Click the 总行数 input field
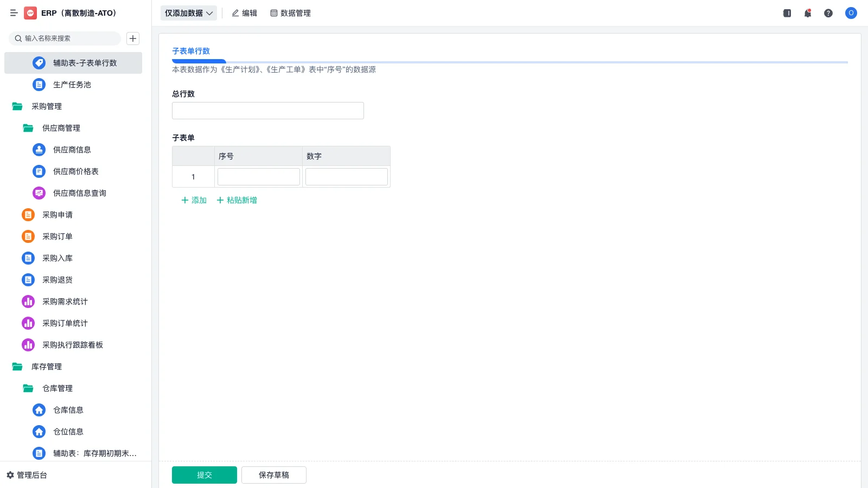 pos(267,111)
